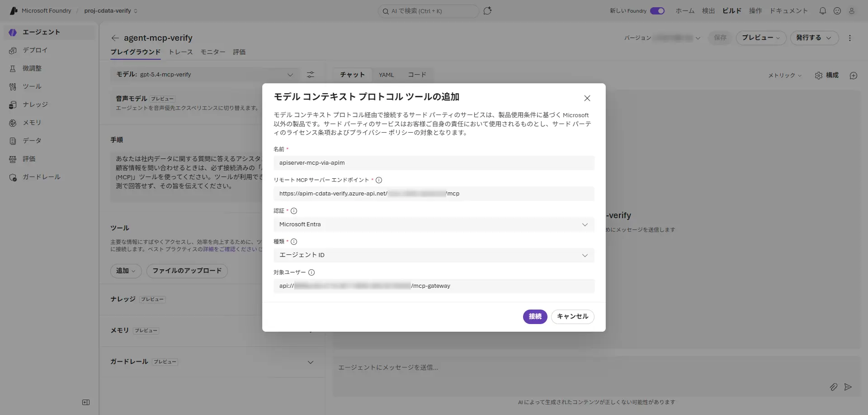This screenshot has width=868, height=415.
Task: Click the 名前 input field
Action: point(434,163)
